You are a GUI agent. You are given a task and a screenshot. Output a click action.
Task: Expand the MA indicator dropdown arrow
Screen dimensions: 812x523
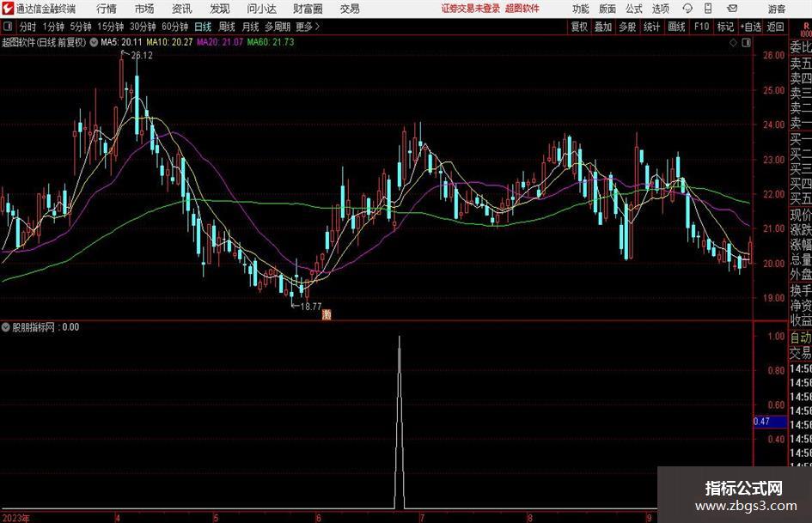(x=94, y=42)
